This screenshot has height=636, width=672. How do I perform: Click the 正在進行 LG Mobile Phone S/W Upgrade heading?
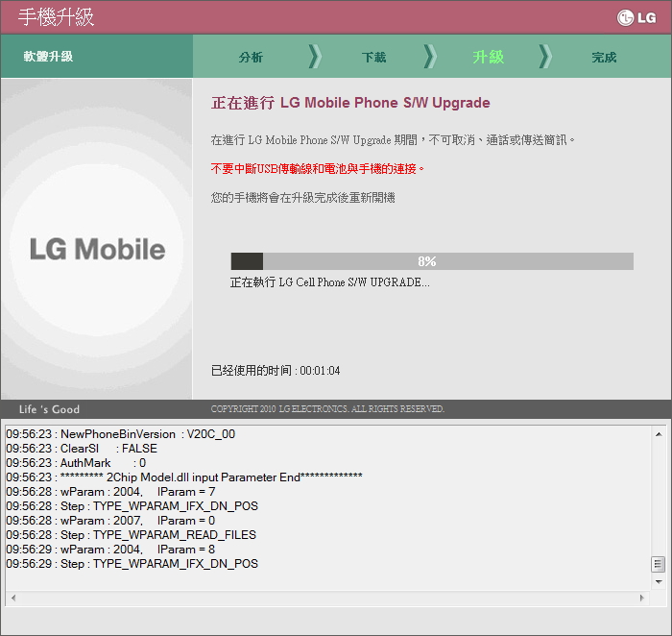click(350, 103)
